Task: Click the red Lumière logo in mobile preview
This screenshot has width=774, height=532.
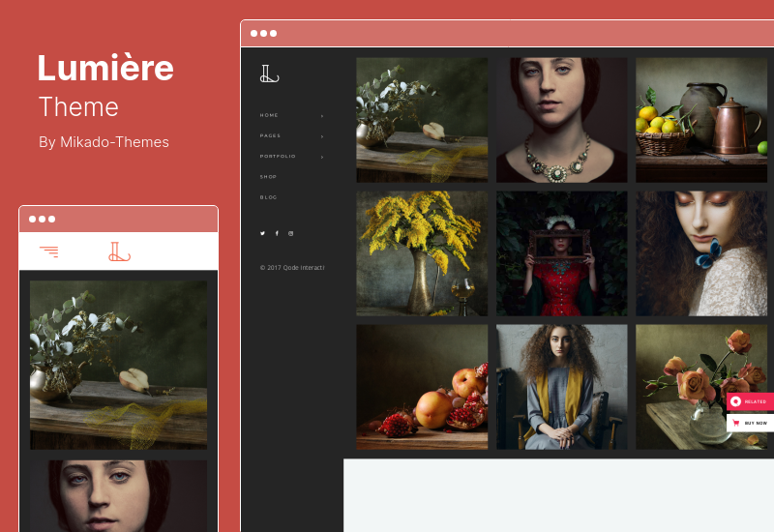Action: pyautogui.click(x=119, y=251)
